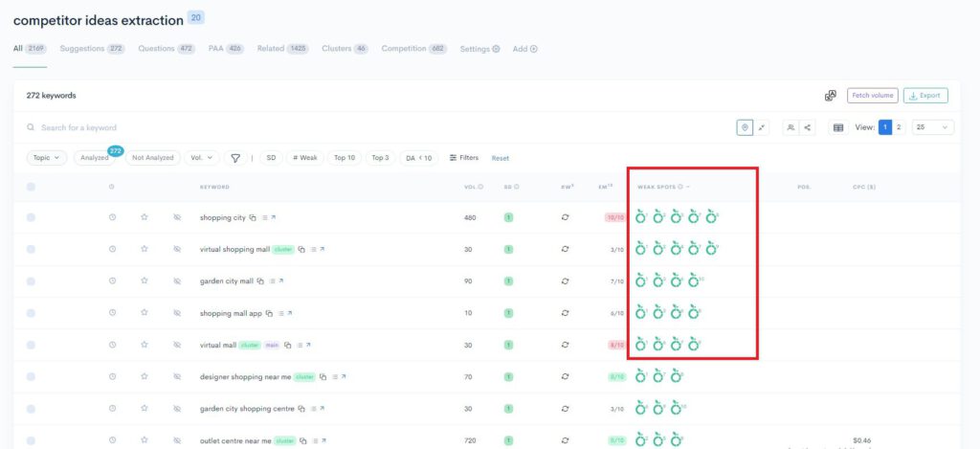Star the 'shopping city' keyword
The width and height of the screenshot is (980, 449).
coord(145,217)
